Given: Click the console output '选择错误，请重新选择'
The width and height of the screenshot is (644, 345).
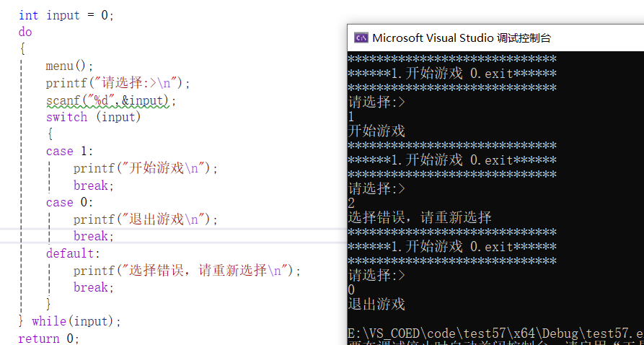Looking at the screenshot, I should coord(420,217).
